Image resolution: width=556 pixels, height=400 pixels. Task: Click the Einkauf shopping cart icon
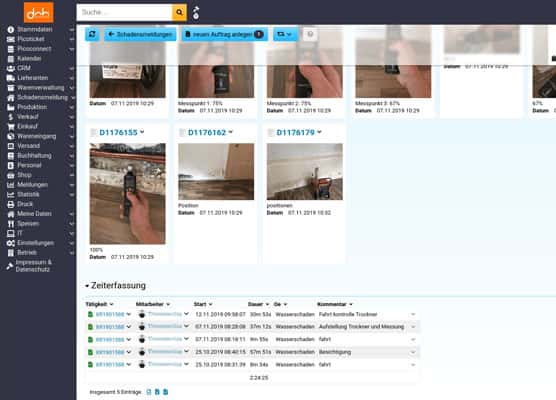11,126
